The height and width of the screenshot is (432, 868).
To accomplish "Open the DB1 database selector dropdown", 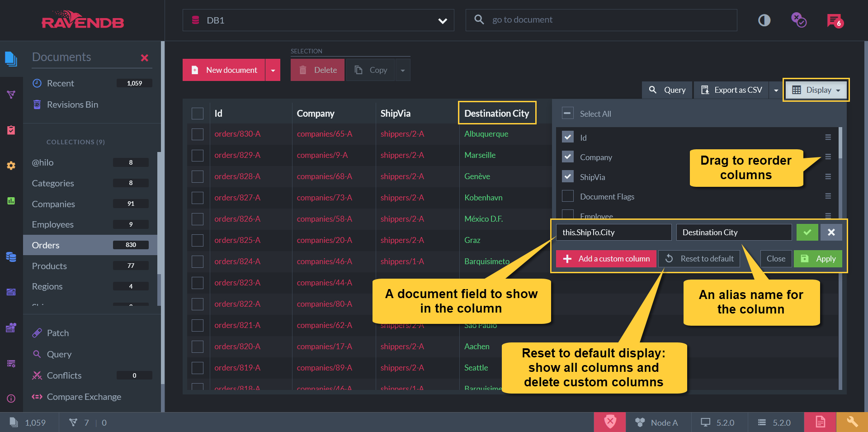I will tap(318, 20).
